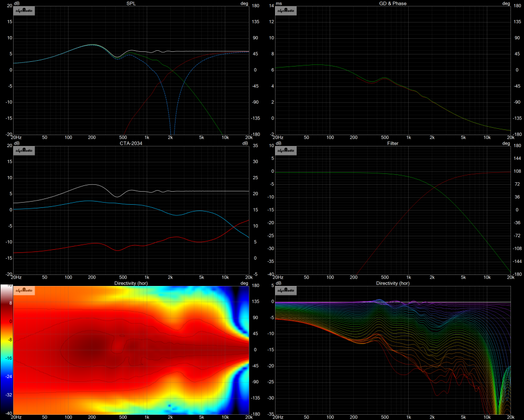Click the blue notch dip in SPL chart
Screen dimensions: 524x420
click(170, 128)
